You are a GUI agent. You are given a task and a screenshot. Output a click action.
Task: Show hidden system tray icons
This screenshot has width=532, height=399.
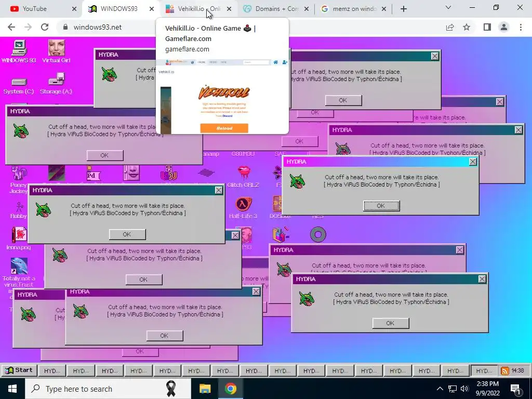[x=440, y=389]
